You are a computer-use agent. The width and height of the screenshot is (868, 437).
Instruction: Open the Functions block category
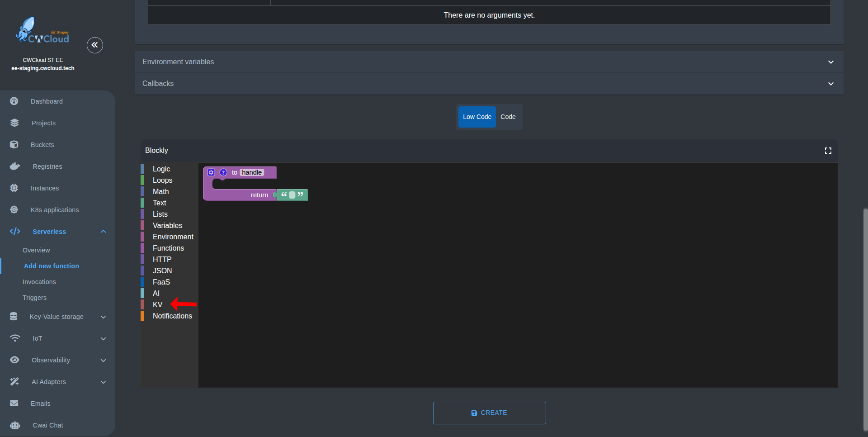point(169,248)
